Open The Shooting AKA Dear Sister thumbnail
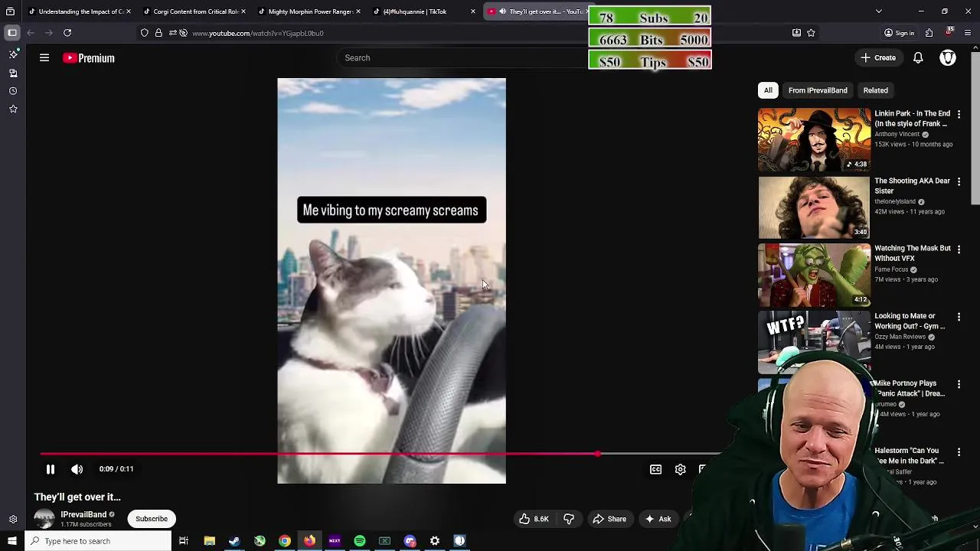980x551 pixels. (814, 207)
